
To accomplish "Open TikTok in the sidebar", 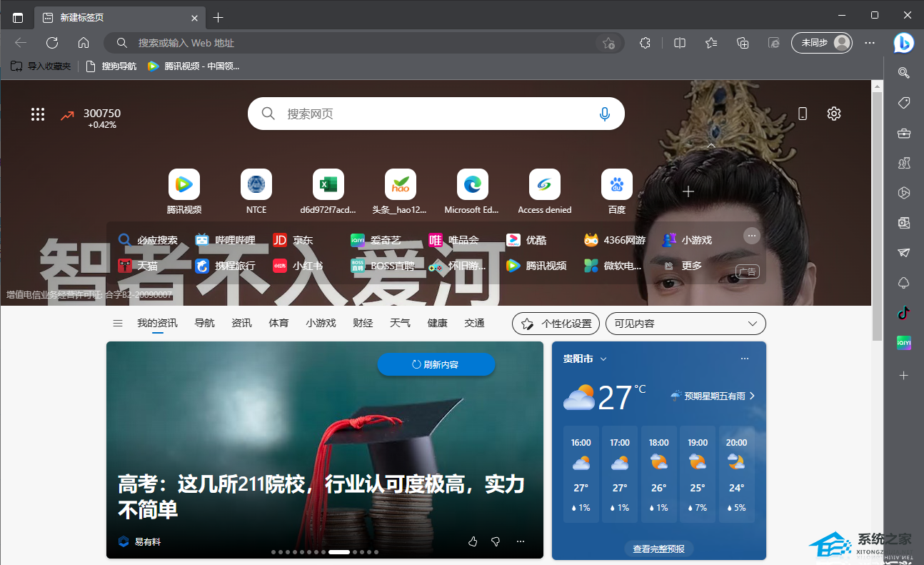I will click(903, 313).
